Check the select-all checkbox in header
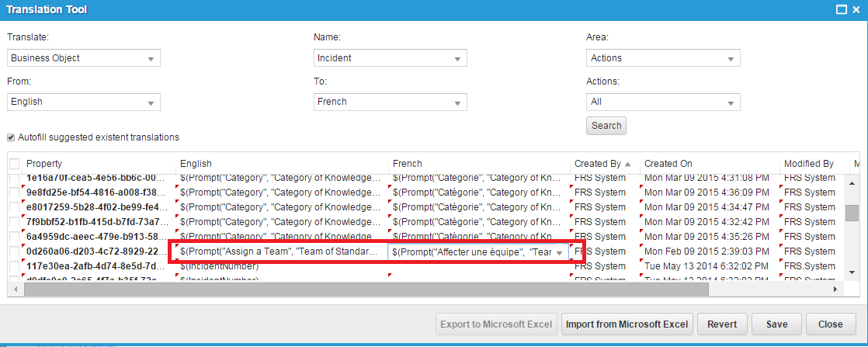Viewport: 868px width, 347px height. [x=14, y=164]
